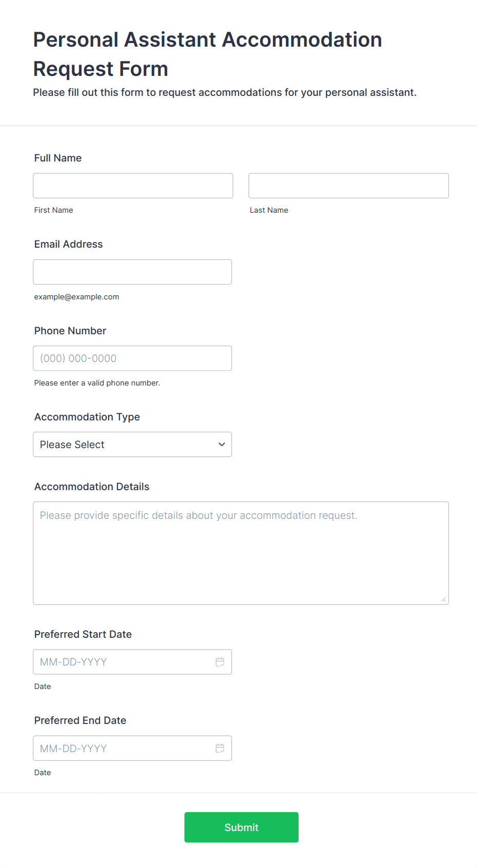Click the form title heading text

(208, 54)
